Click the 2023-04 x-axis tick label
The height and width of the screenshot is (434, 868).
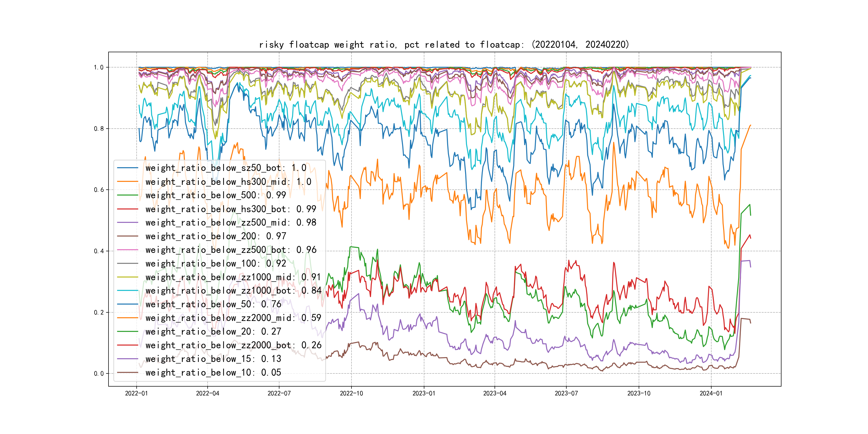pos(495,393)
